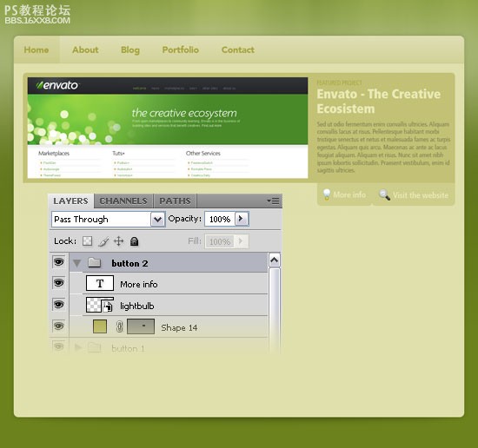The width and height of the screenshot is (478, 448).
Task: Click the lock image pixels brush icon
Action: 103,241
